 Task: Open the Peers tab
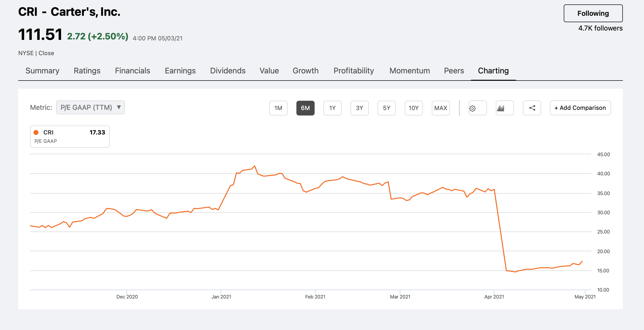[454, 71]
